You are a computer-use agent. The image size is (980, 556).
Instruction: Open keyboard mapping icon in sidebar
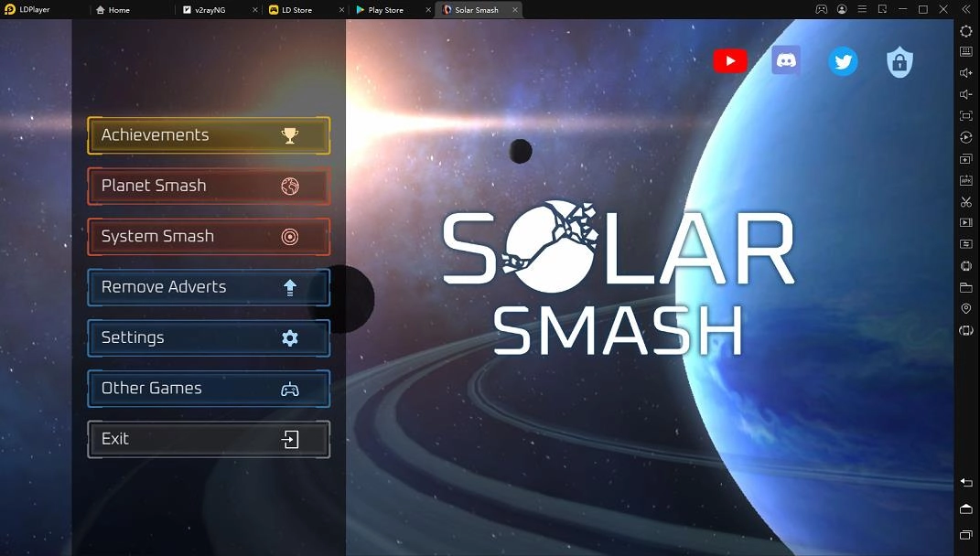966,52
